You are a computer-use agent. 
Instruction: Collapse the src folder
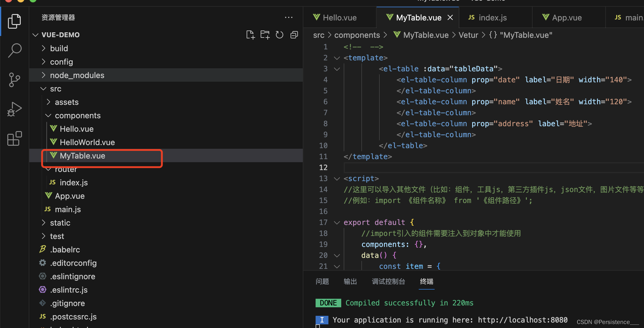coord(44,88)
